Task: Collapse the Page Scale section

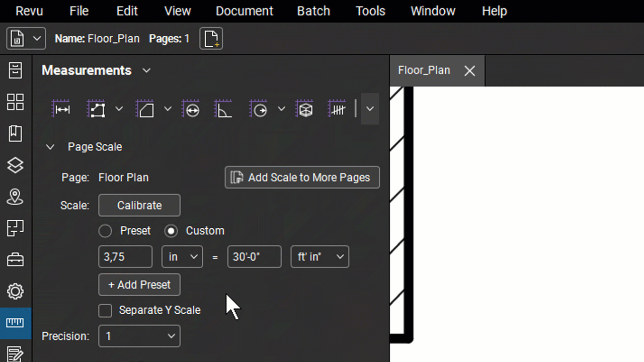Action: (50, 147)
